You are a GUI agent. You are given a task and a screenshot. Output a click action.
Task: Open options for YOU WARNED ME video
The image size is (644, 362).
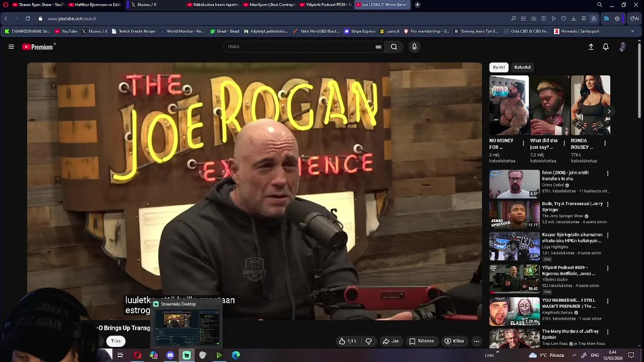pos(607,301)
